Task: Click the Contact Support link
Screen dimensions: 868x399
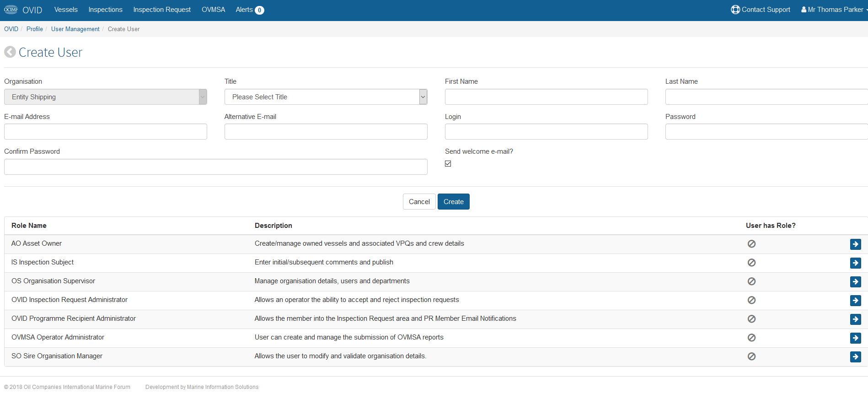Action: (x=761, y=10)
